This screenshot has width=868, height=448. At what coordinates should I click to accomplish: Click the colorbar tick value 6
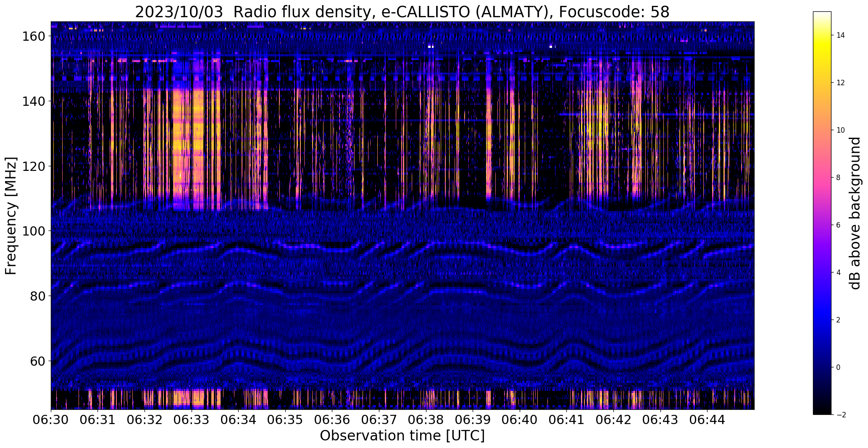[x=838, y=225]
